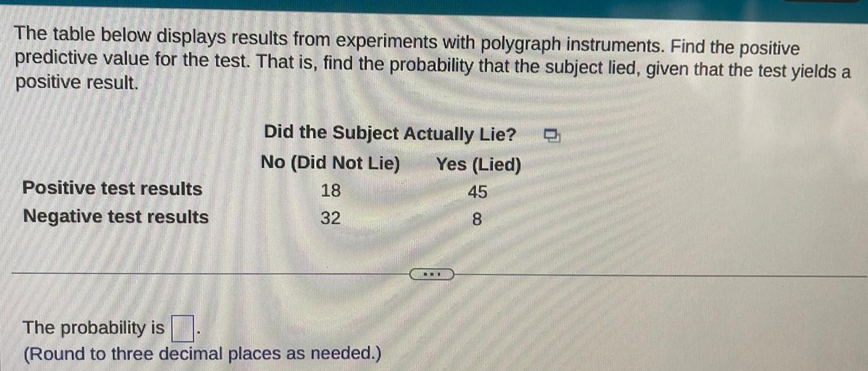The width and height of the screenshot is (868, 371).
Task: Click the value 18 for positive test results
Action: pyautogui.click(x=331, y=189)
